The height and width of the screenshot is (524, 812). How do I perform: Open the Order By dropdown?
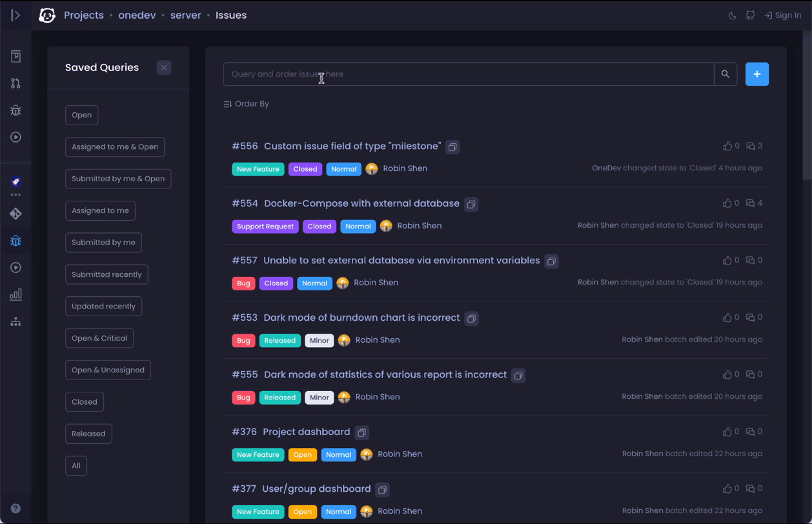click(x=246, y=104)
